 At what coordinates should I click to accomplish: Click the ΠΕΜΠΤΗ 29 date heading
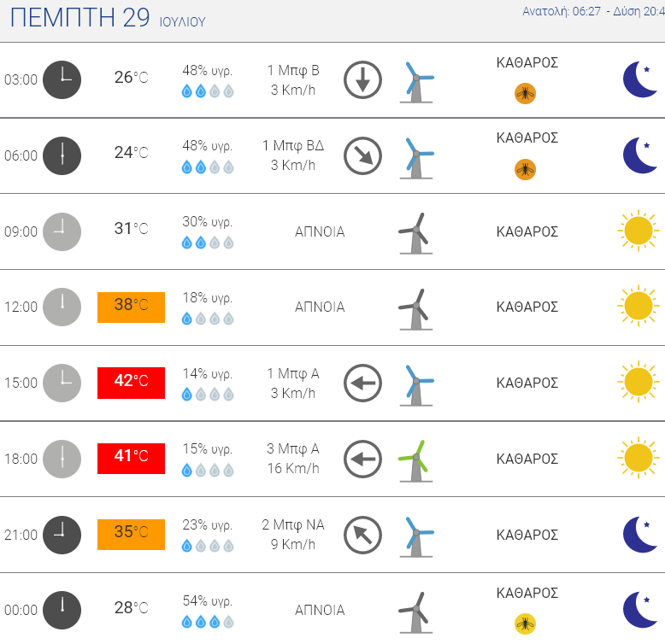click(79, 18)
